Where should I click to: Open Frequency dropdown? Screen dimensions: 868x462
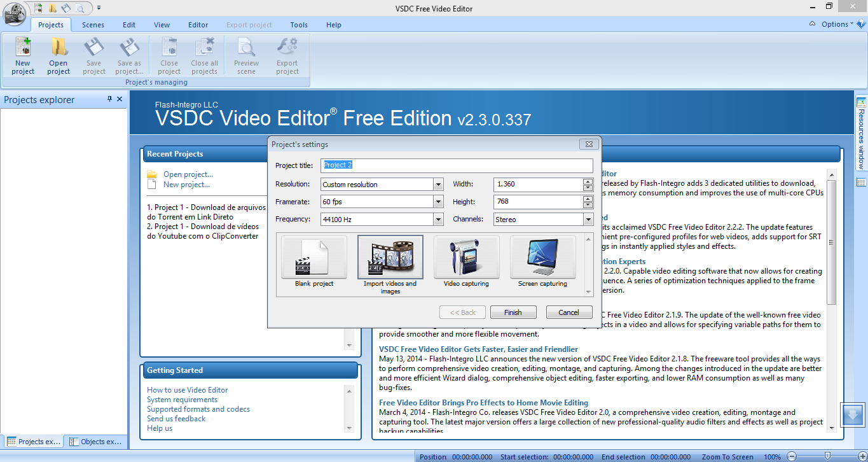tap(438, 220)
